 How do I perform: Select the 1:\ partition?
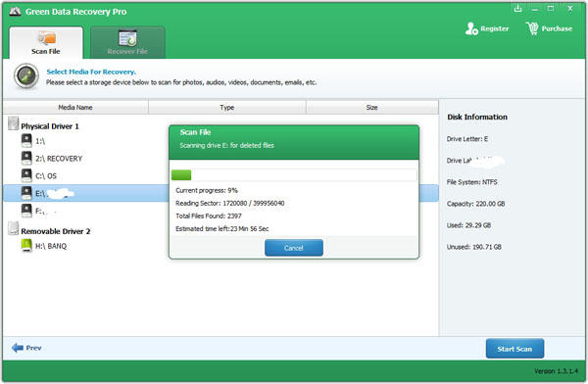[40, 141]
